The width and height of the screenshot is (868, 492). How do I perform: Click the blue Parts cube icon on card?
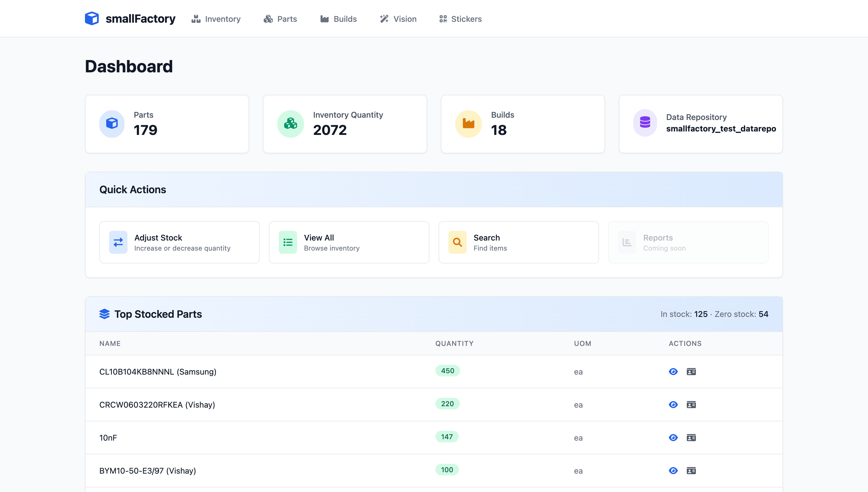[x=112, y=123]
